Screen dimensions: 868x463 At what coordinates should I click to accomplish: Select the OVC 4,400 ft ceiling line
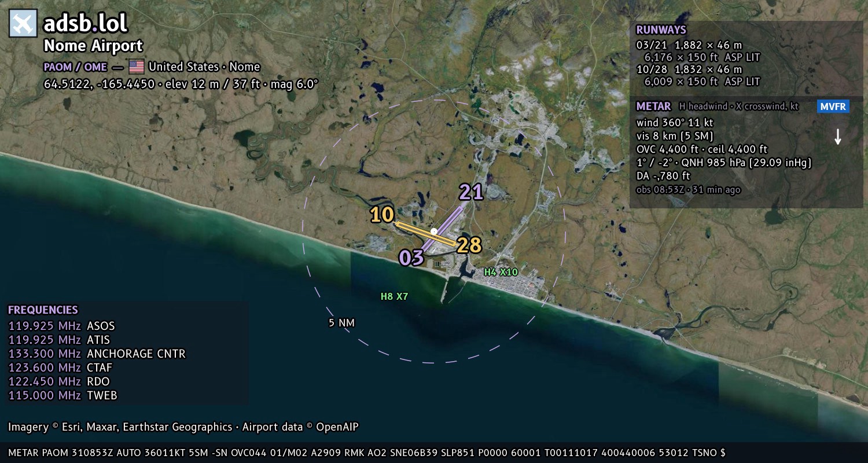point(702,149)
